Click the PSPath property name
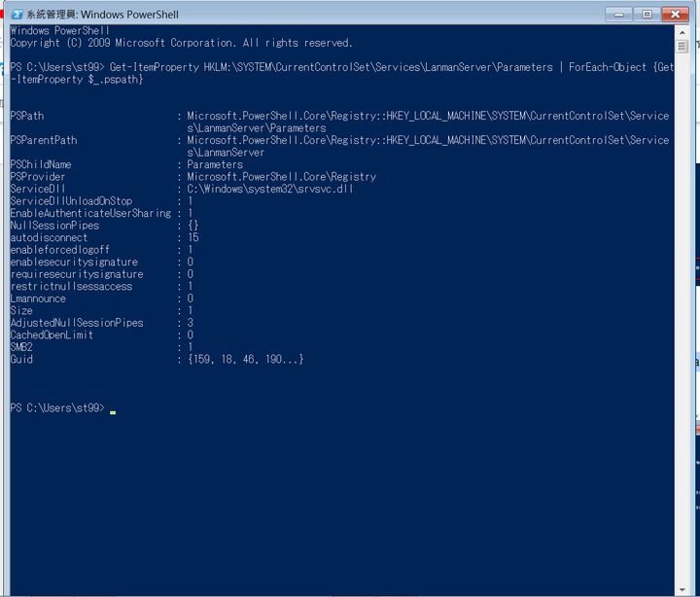Image resolution: width=700 pixels, height=597 pixels. tap(27, 116)
